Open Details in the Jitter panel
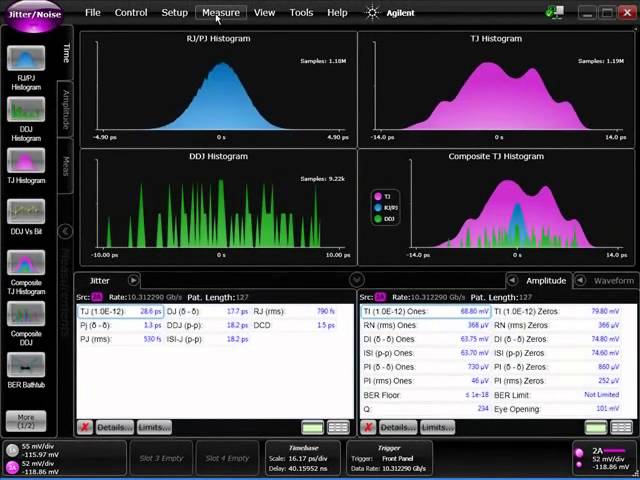640x480 pixels. pyautogui.click(x=115, y=427)
